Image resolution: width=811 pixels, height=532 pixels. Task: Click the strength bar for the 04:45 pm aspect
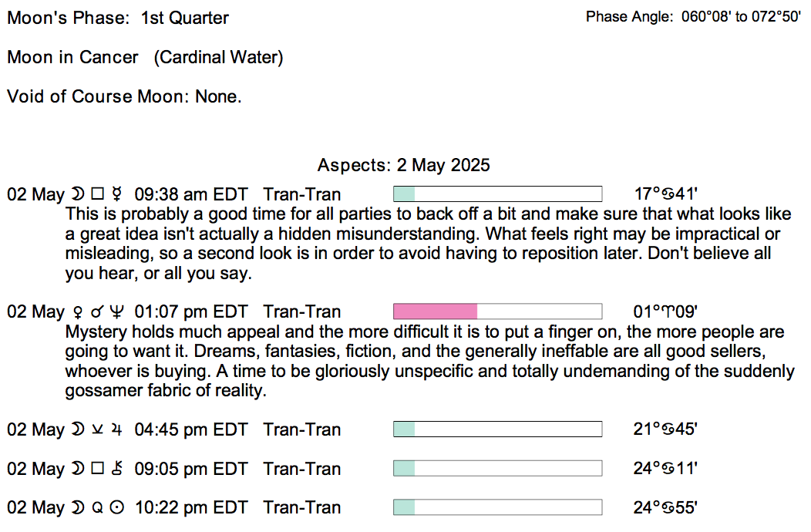tap(497, 429)
